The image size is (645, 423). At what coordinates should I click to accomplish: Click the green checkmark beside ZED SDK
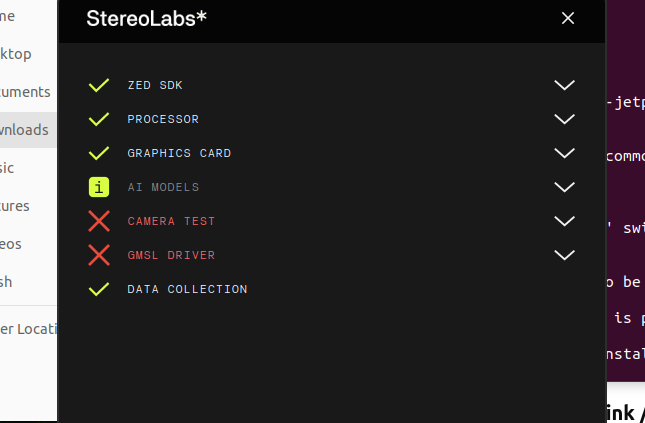pos(98,85)
